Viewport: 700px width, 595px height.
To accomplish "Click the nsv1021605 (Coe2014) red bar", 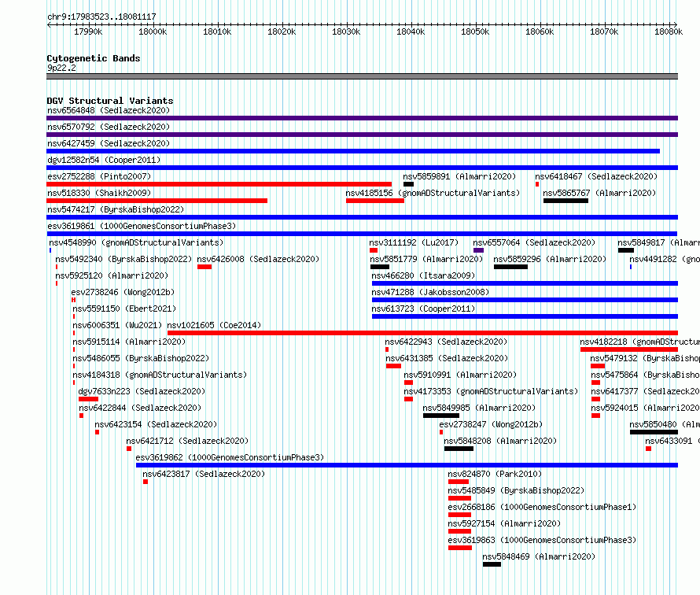I will [x=423, y=333].
